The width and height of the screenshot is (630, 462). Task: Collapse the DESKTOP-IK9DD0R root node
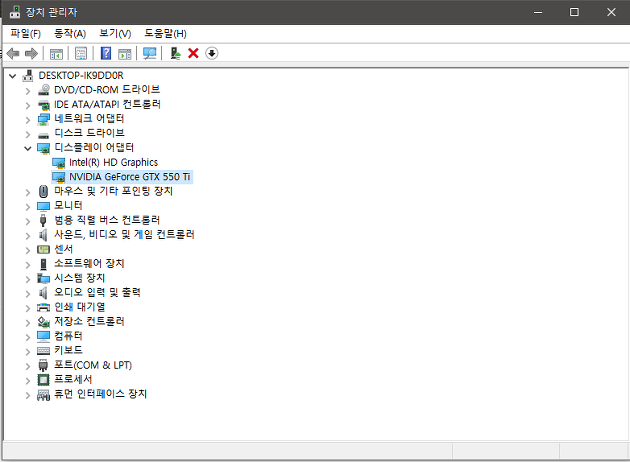(12, 76)
